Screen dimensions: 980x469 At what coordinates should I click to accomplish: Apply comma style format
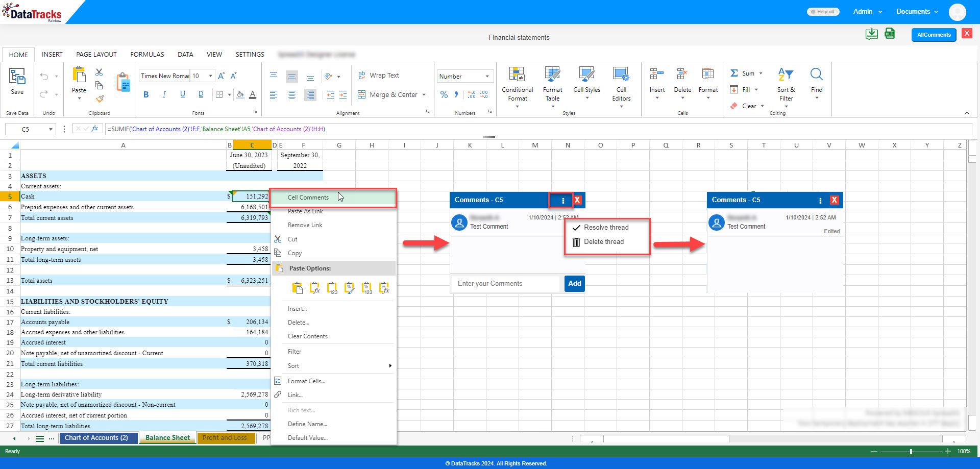pyautogui.click(x=456, y=95)
